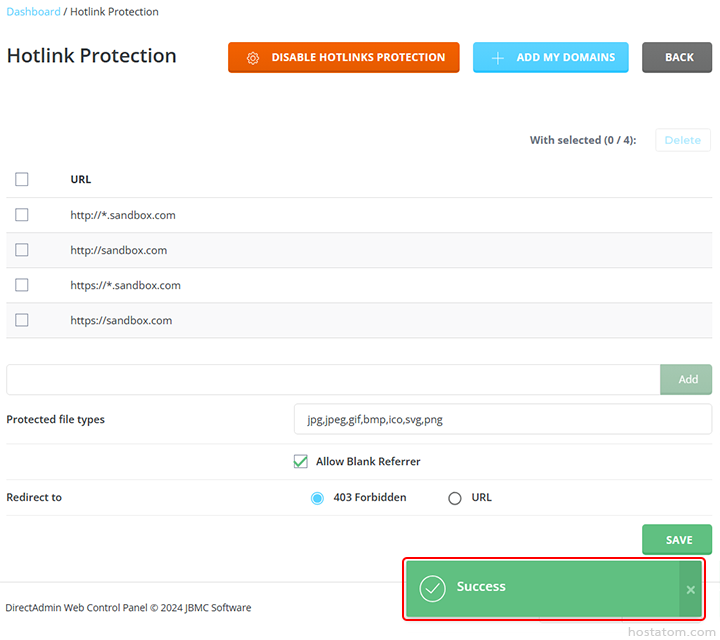The image size is (720, 640).
Task: Mark the https://sandbox.com row checkbox
Action: coord(22,320)
